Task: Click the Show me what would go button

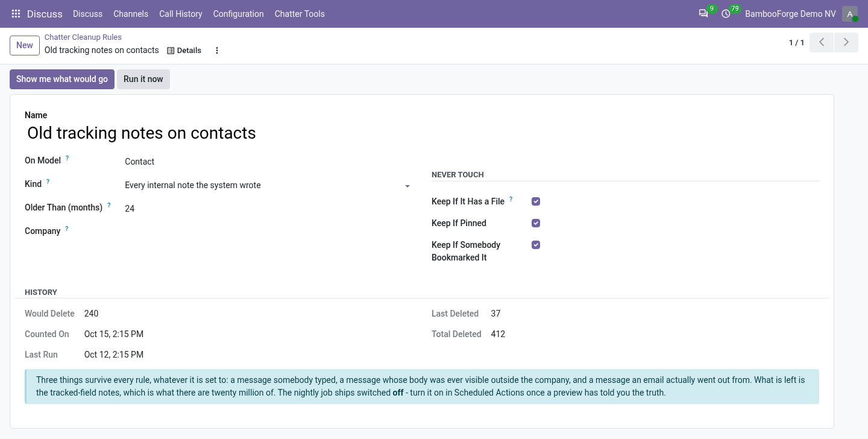Action: click(62, 79)
